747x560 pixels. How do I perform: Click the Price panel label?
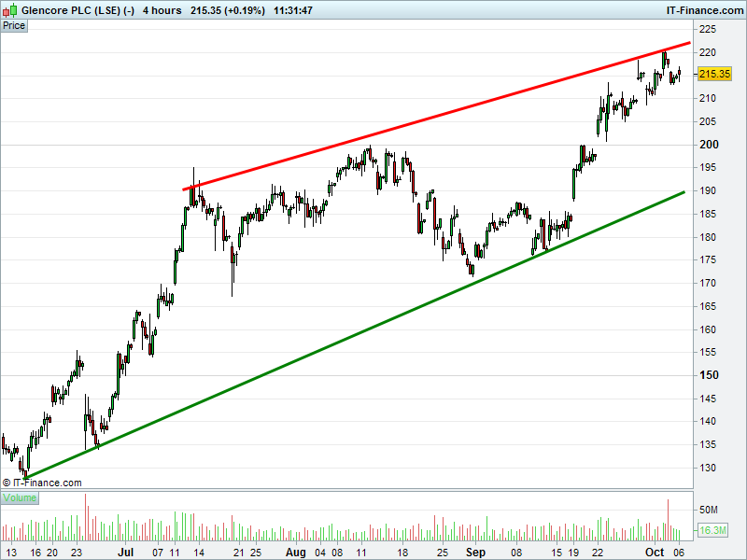pos(14,26)
